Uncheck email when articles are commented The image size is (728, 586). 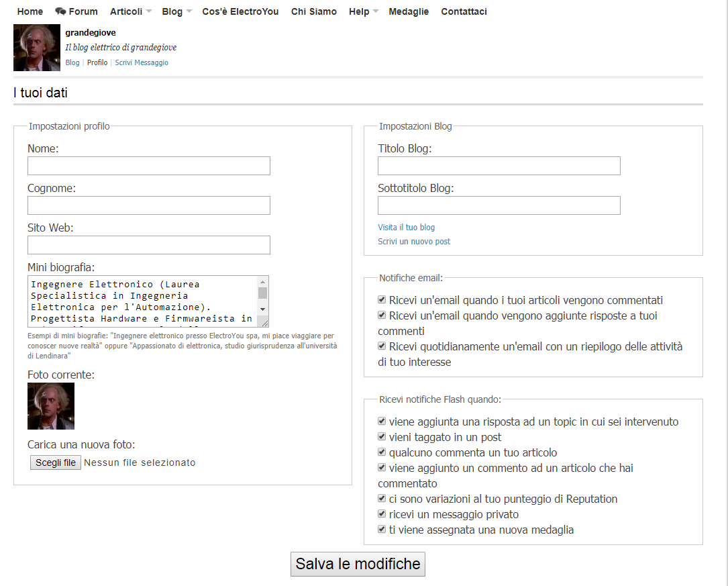[x=382, y=299]
